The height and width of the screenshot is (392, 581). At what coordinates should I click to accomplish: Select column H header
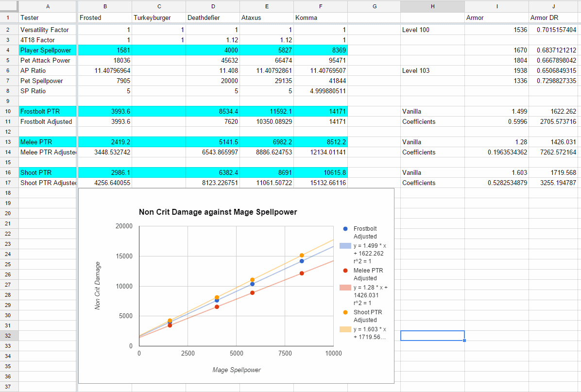pyautogui.click(x=432, y=6)
